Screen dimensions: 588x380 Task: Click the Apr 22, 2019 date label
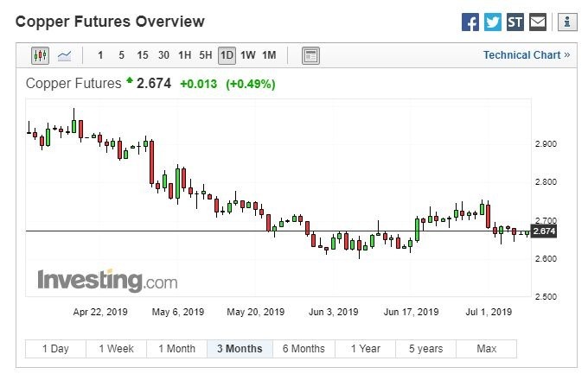[100, 312]
